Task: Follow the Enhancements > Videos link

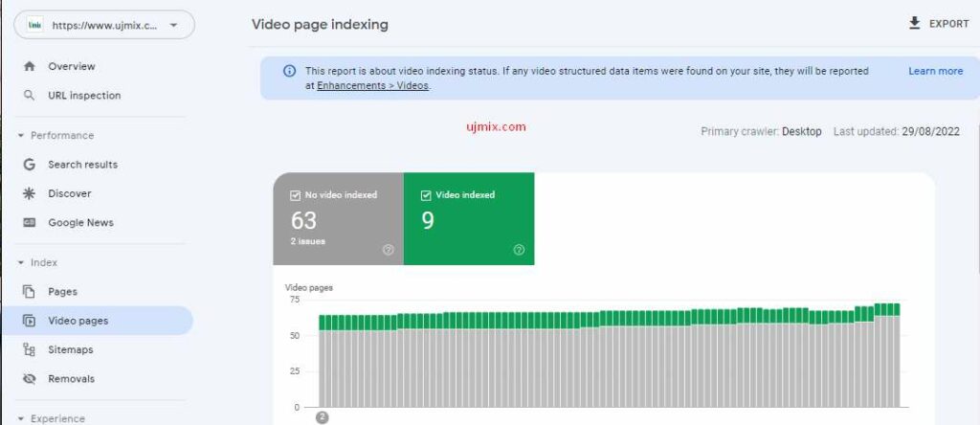Action: [372, 85]
